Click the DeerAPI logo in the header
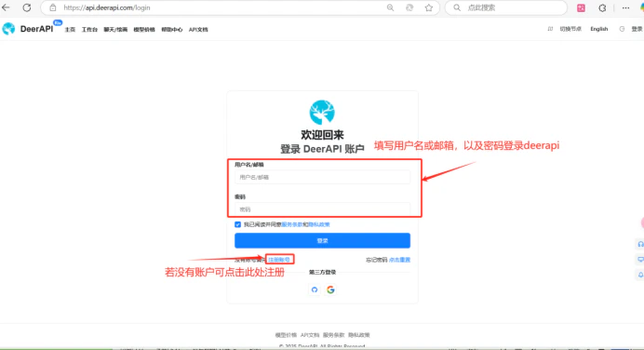The height and width of the screenshot is (350, 644). click(x=8, y=29)
